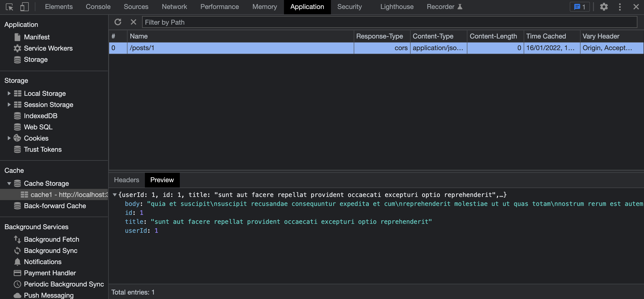The image size is (644, 299).
Task: Collapse the JSON preview object arrow
Action: [114, 195]
